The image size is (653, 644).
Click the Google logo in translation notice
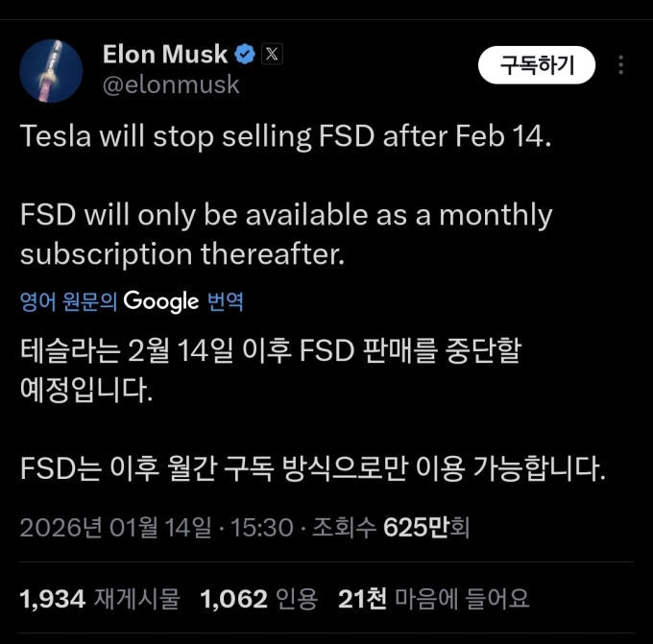pos(160,301)
